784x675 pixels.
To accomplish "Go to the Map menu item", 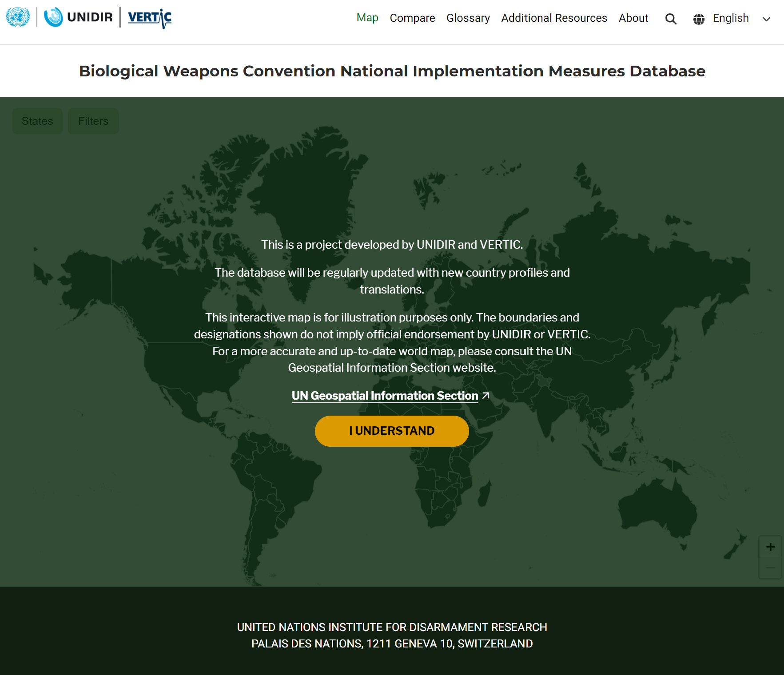I will 367,18.
